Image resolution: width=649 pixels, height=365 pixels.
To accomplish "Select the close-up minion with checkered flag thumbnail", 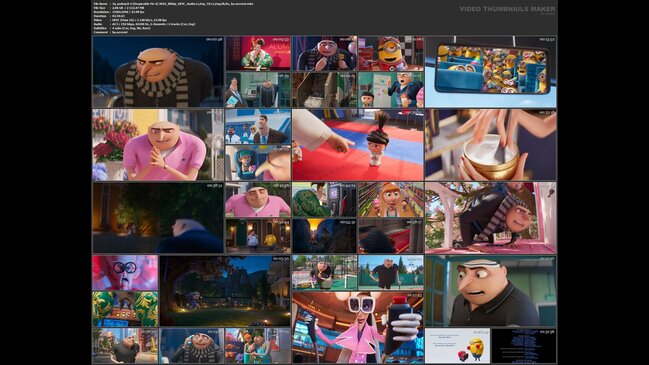I will pos(391,53).
